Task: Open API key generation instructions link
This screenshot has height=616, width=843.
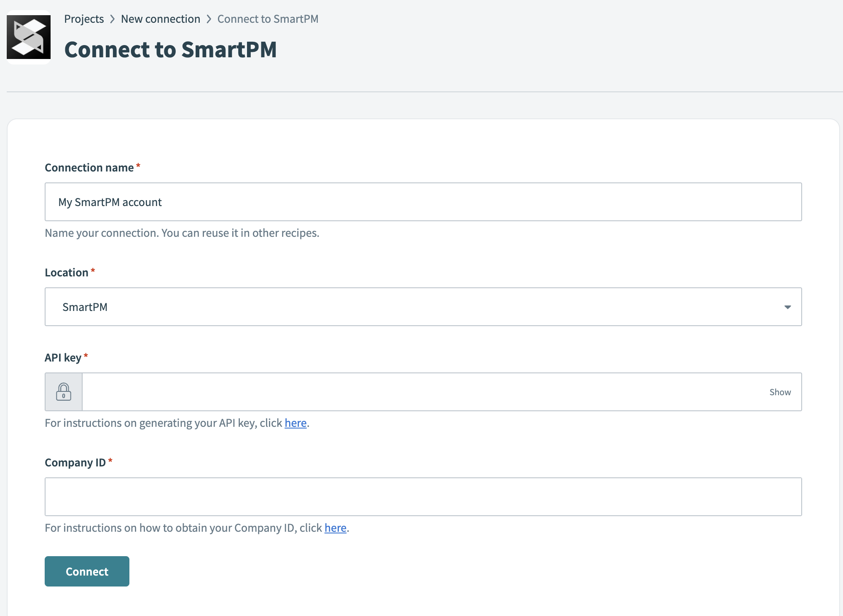Action: pyautogui.click(x=295, y=423)
